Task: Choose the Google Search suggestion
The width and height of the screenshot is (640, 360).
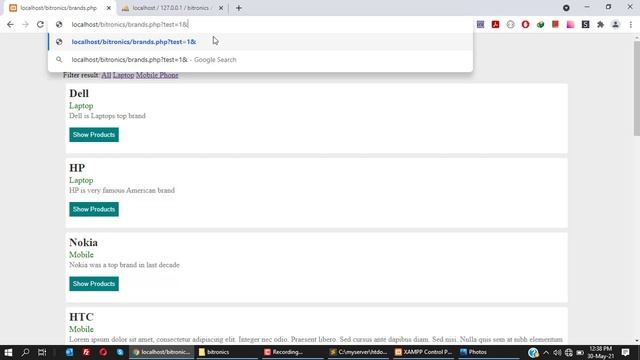Action: pos(260,60)
